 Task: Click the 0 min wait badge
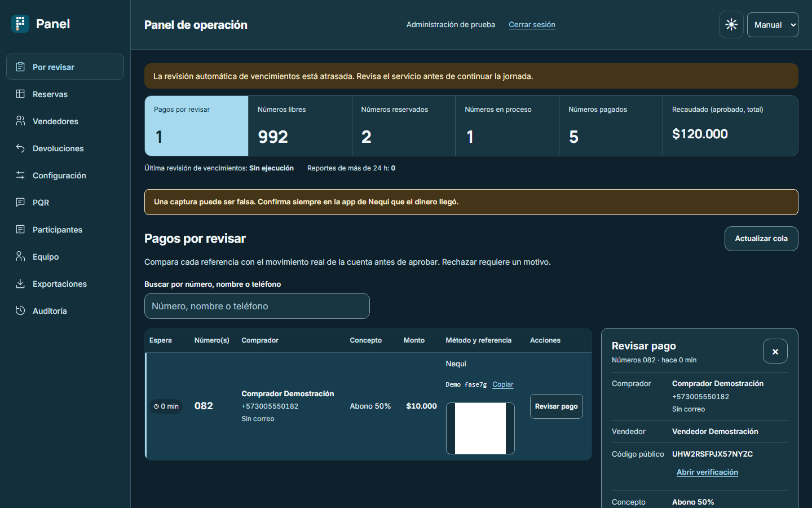pyautogui.click(x=166, y=406)
